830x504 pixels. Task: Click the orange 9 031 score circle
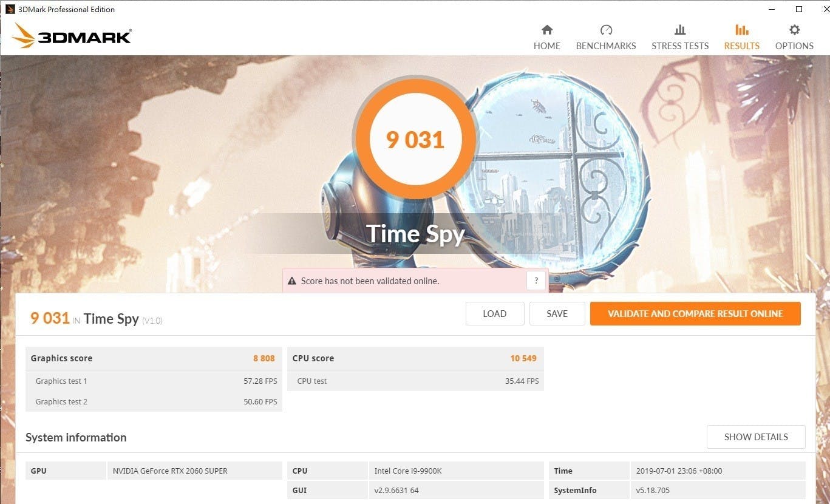415,140
